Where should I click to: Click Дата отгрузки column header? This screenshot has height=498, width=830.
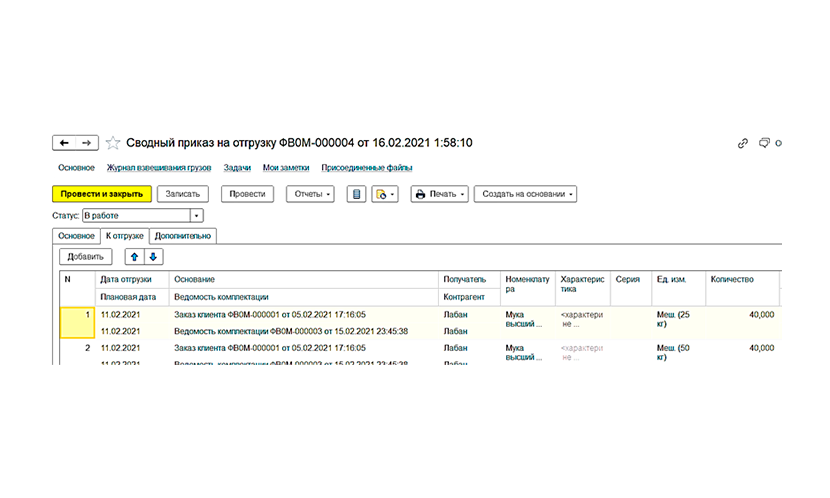[x=132, y=279]
